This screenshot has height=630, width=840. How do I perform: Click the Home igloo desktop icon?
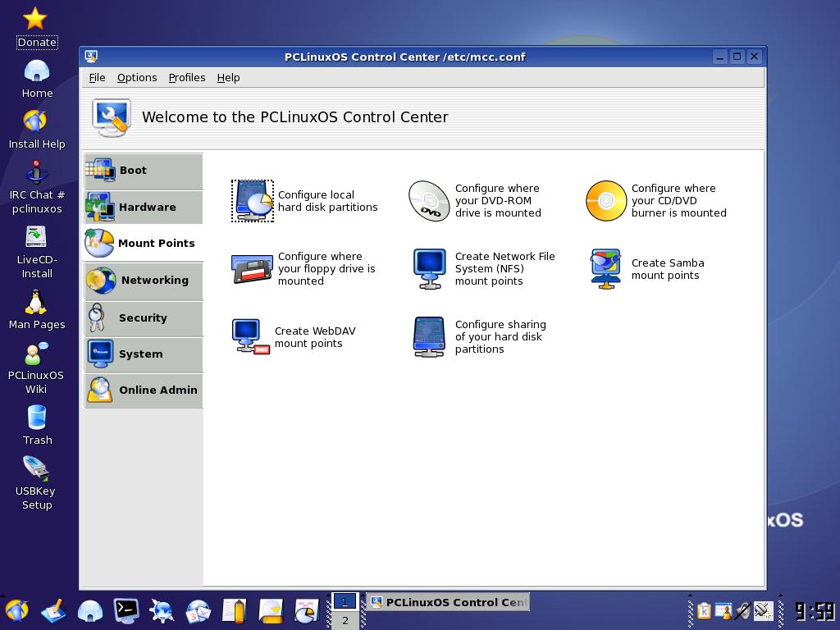(37, 71)
